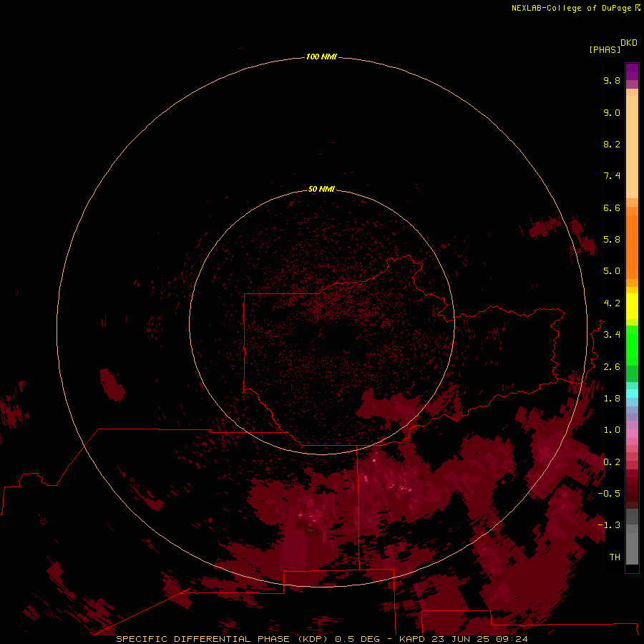Click the 3.4 value on the color scale

[x=612, y=335]
